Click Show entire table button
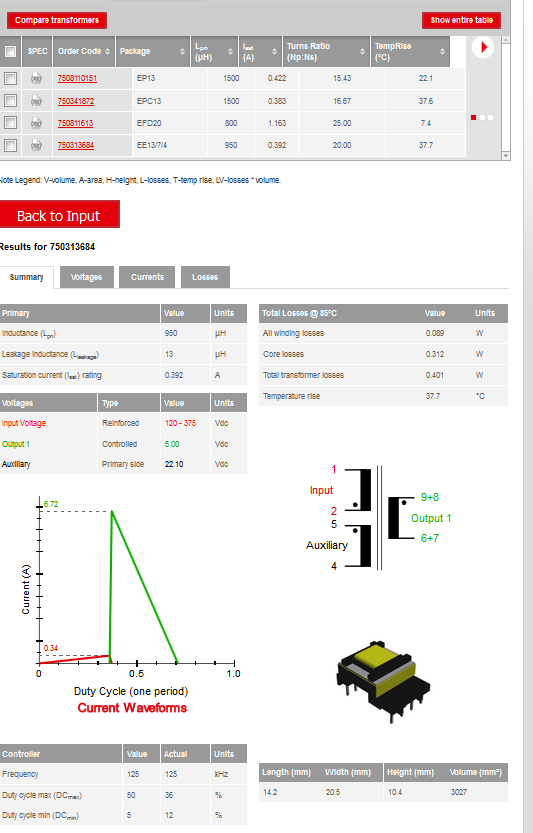The image size is (533, 833). [461, 20]
